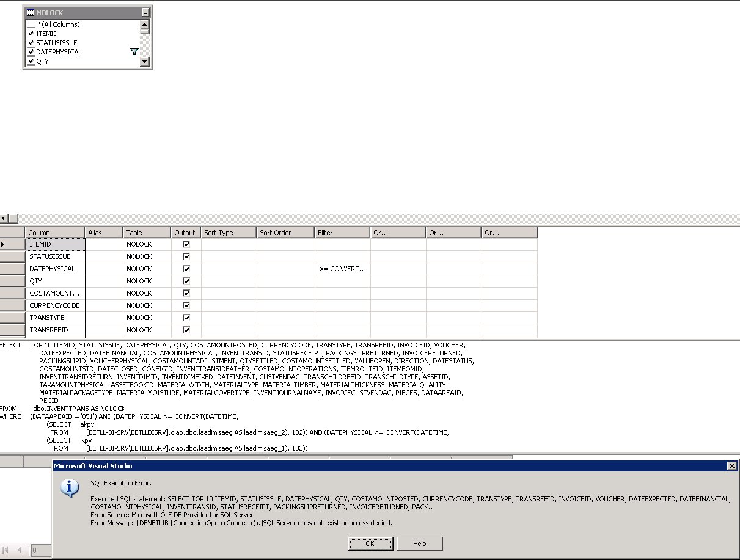Click the filter funnel icon beside DATEPHYSICAL
This screenshot has height=560, width=740.
click(134, 51)
